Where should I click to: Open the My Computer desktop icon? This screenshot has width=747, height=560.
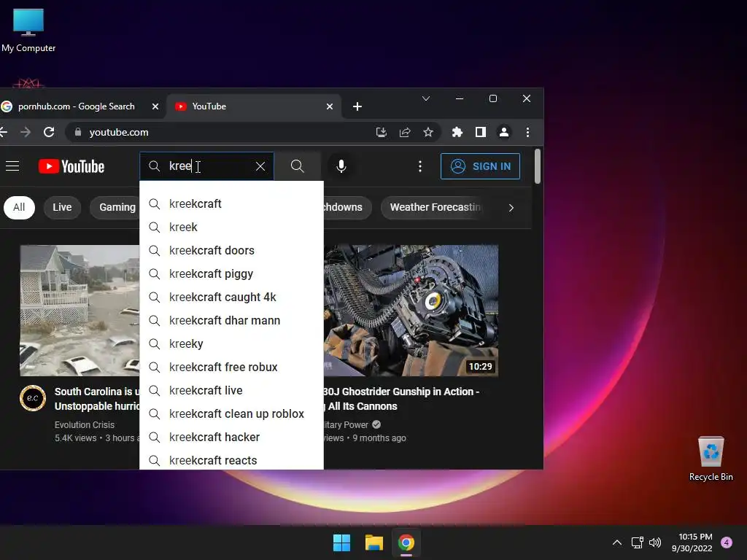click(x=28, y=31)
